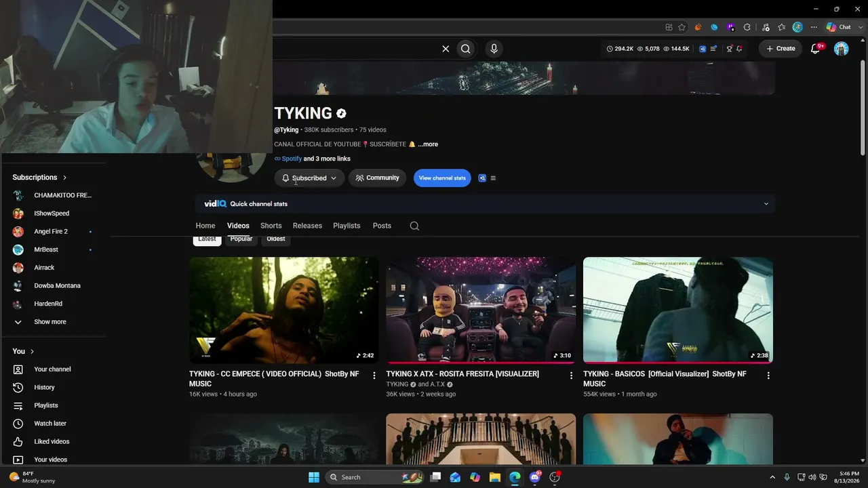868x488 pixels.
Task: Expand vidIQ Quick channel stats panel
Action: tap(766, 204)
